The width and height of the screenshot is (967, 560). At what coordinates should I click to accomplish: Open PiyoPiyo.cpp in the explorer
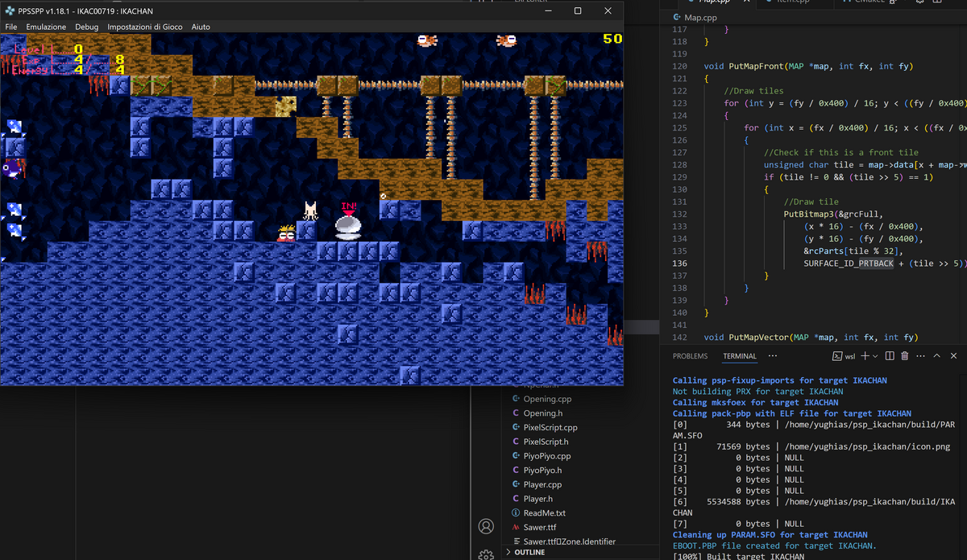coord(548,456)
